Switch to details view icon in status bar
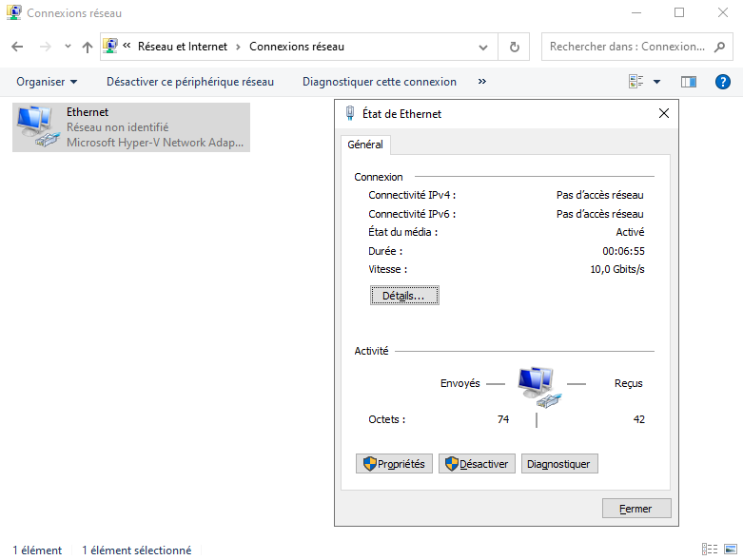Viewport: 743px width, 560px height. pyautogui.click(x=709, y=550)
